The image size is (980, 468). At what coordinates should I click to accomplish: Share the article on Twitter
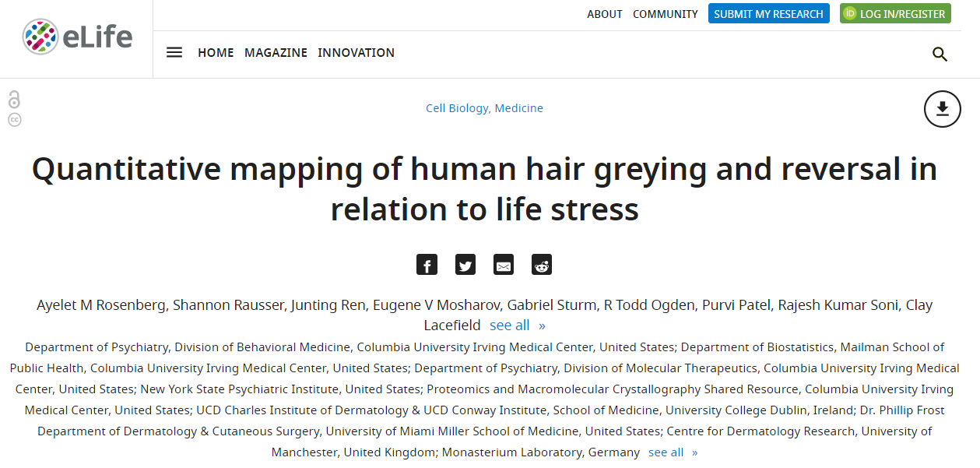pyautogui.click(x=465, y=265)
